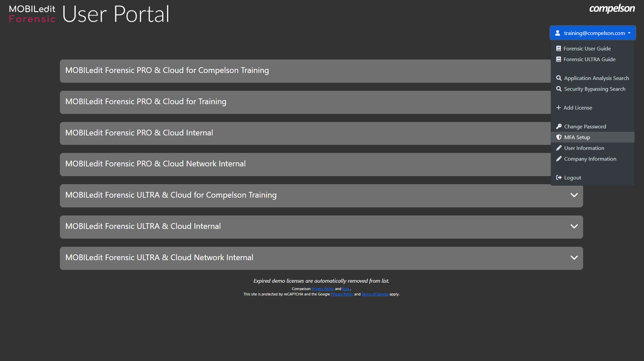Collapse the training@compelson.com account dropdown

coord(593,33)
